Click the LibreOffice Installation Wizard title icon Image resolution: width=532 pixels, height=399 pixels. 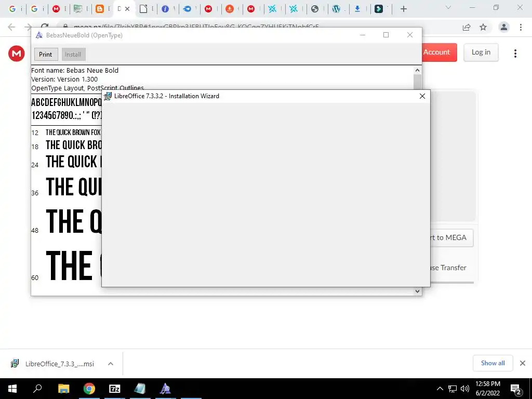108,96
